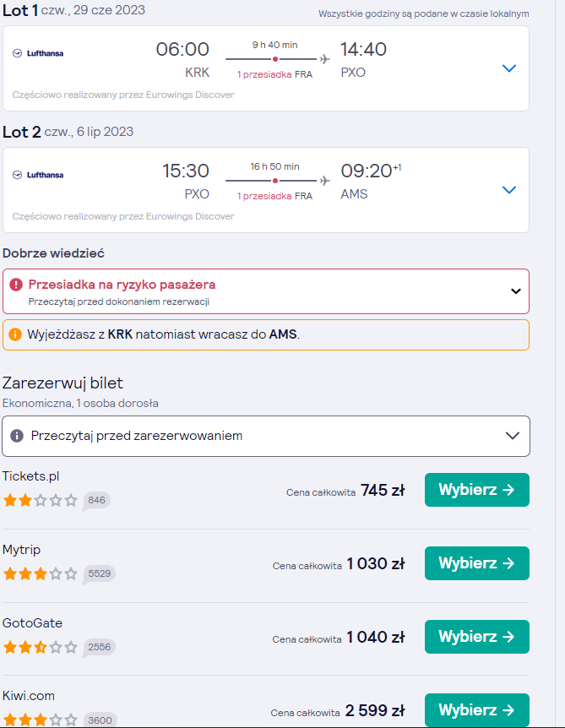This screenshot has width=565, height=728.
Task: Click the airplane icon on Lot 1 route line
Action: tap(325, 59)
